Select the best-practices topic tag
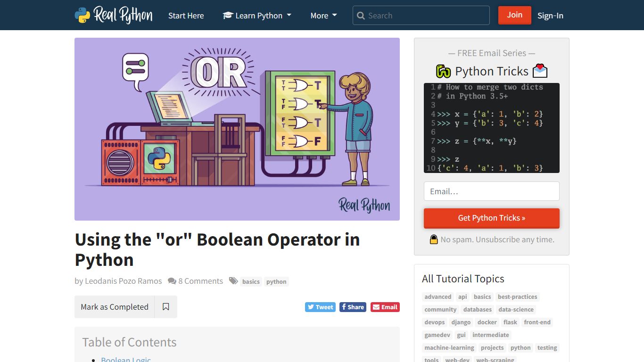This screenshot has width=644, height=362. [518, 296]
